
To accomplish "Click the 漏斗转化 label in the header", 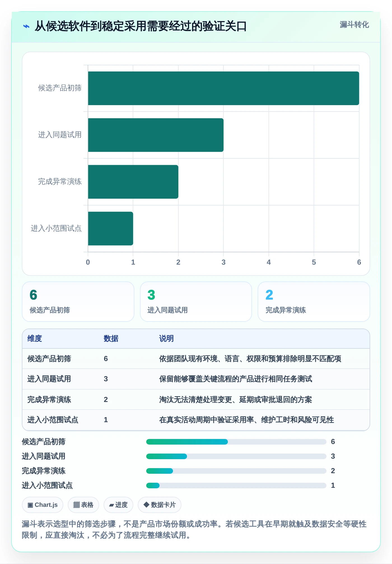I will click(354, 25).
